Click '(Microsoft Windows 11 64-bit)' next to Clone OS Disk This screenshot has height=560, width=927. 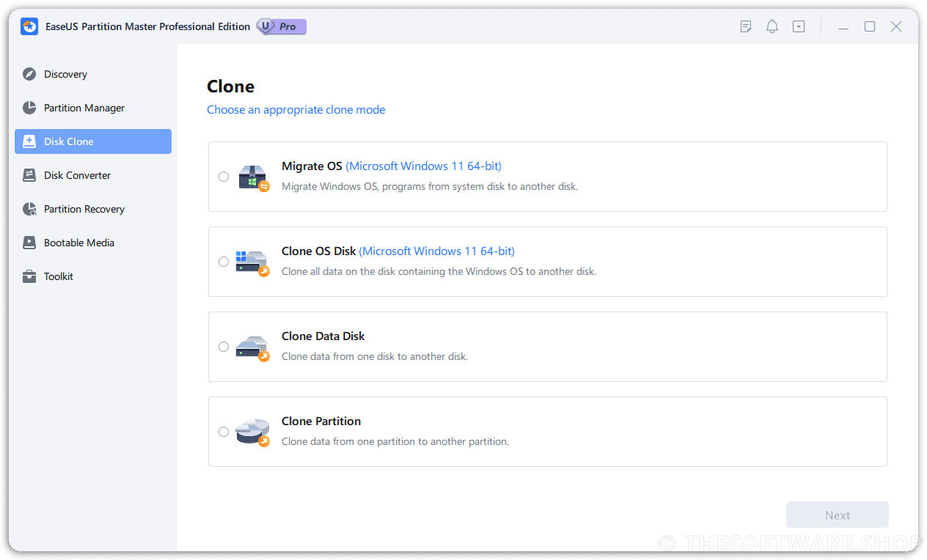437,251
